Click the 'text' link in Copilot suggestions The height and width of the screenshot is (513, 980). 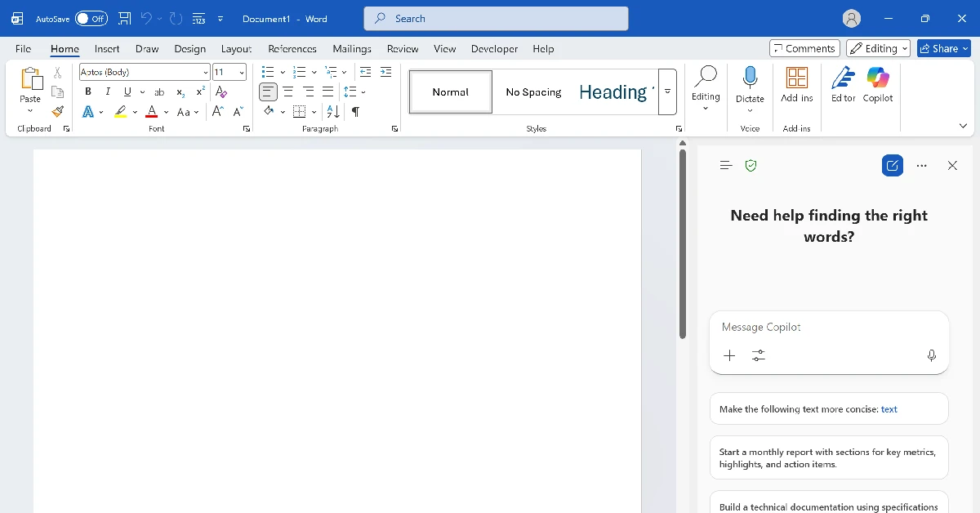pos(889,408)
